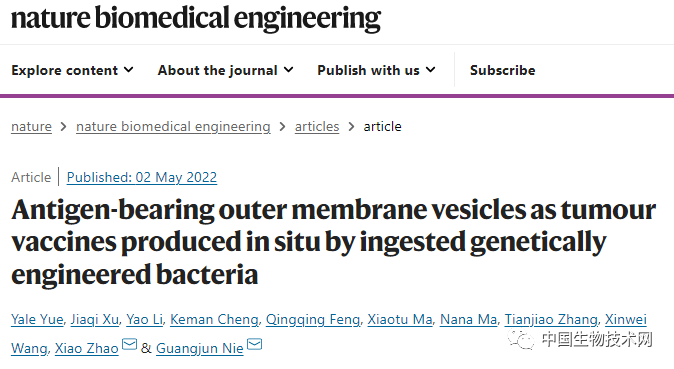This screenshot has width=674, height=369.
Task: Open author Tianjiao Zhang link
Action: 551,320
